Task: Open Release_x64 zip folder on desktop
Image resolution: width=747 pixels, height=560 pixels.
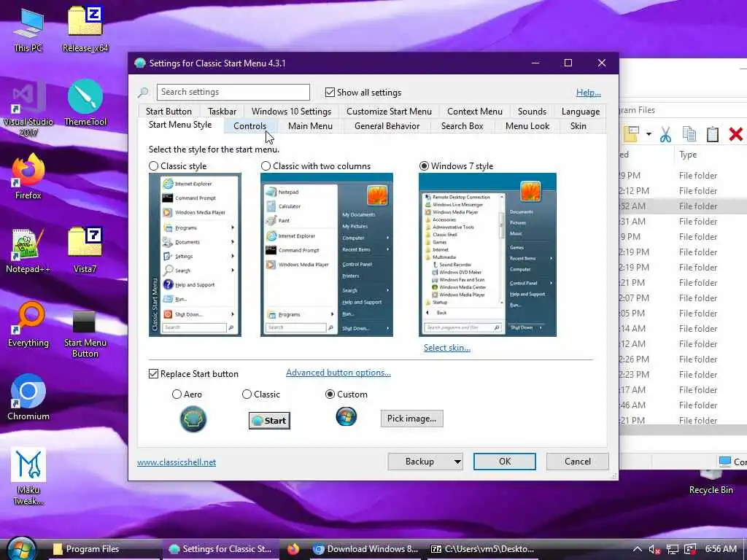Action: pos(85,30)
